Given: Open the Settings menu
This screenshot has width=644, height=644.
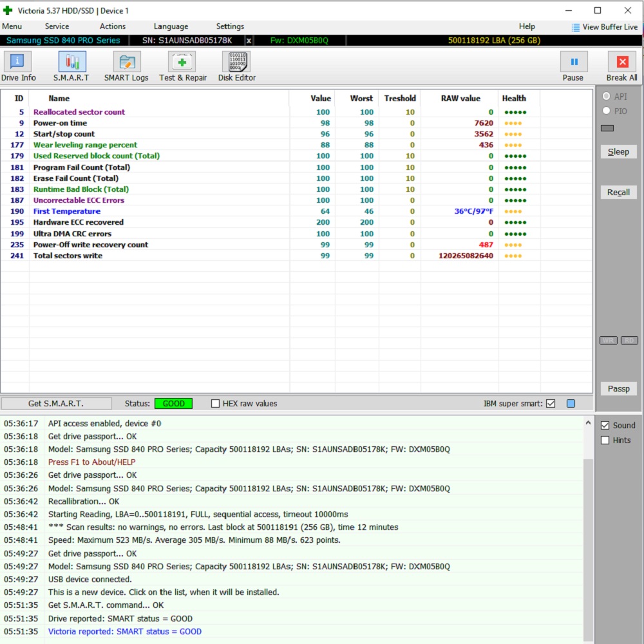Looking at the screenshot, I should 230,26.
